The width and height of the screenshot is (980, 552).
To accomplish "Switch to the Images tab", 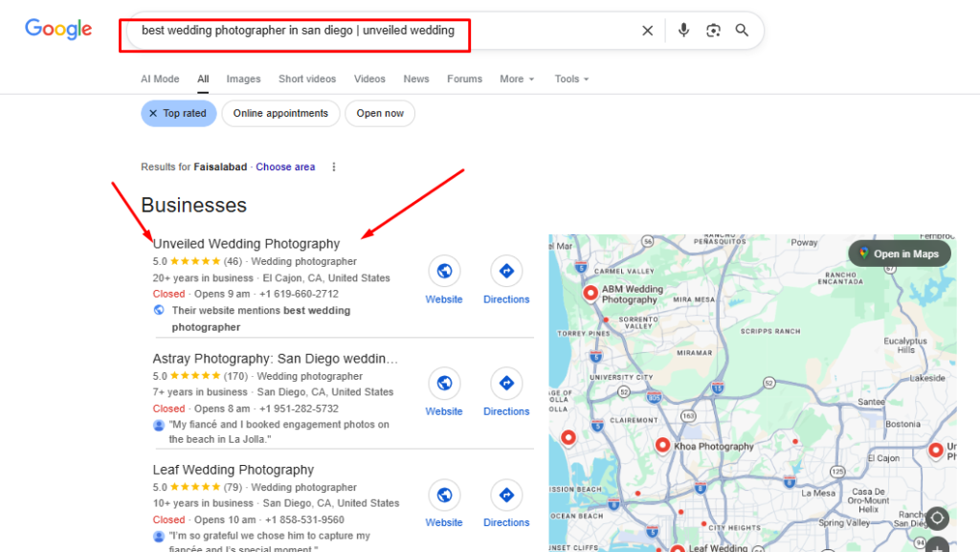I will coord(243,78).
